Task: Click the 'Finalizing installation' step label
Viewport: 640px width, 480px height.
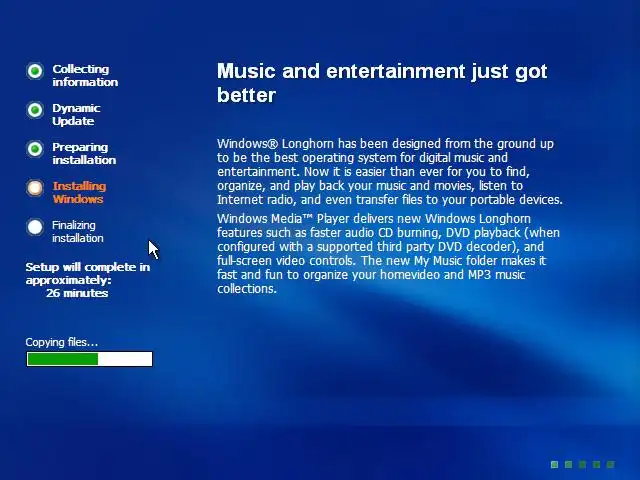Action: 78,231
